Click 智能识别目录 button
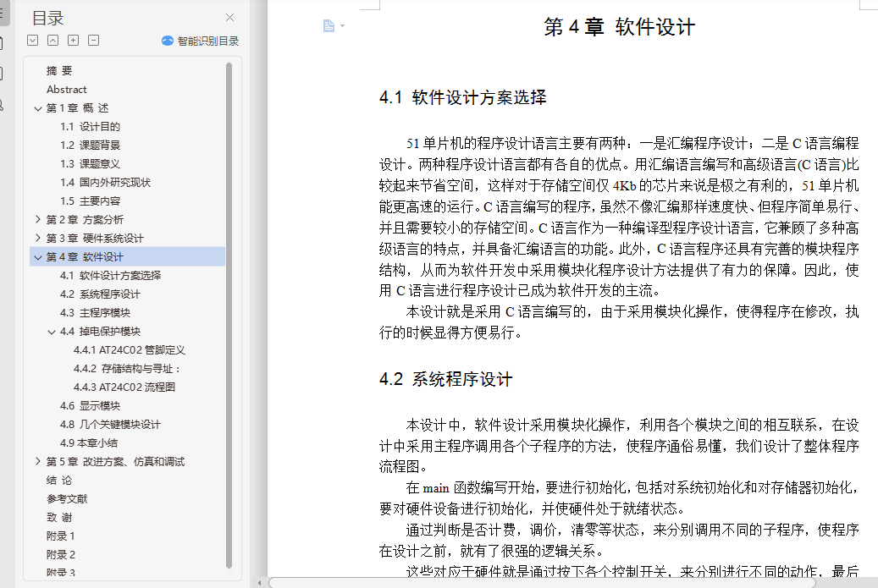 [200, 41]
